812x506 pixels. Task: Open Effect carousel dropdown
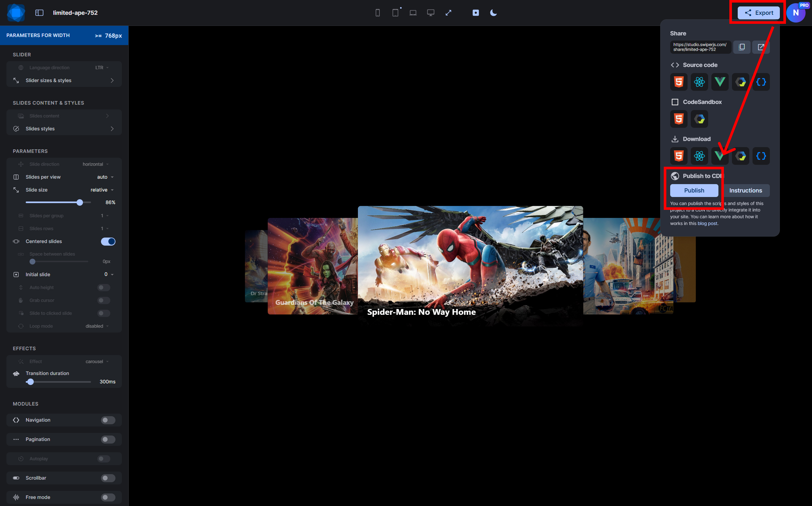click(97, 361)
